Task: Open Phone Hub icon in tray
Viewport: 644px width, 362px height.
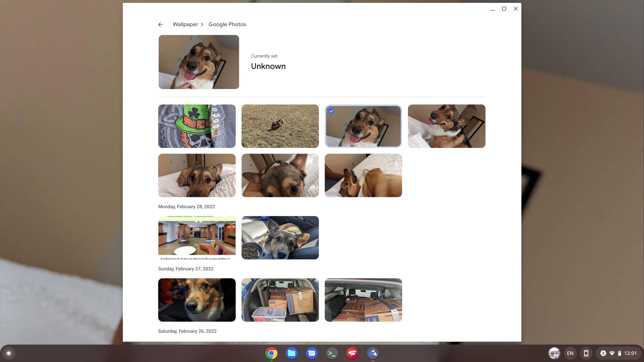Action: click(x=586, y=353)
